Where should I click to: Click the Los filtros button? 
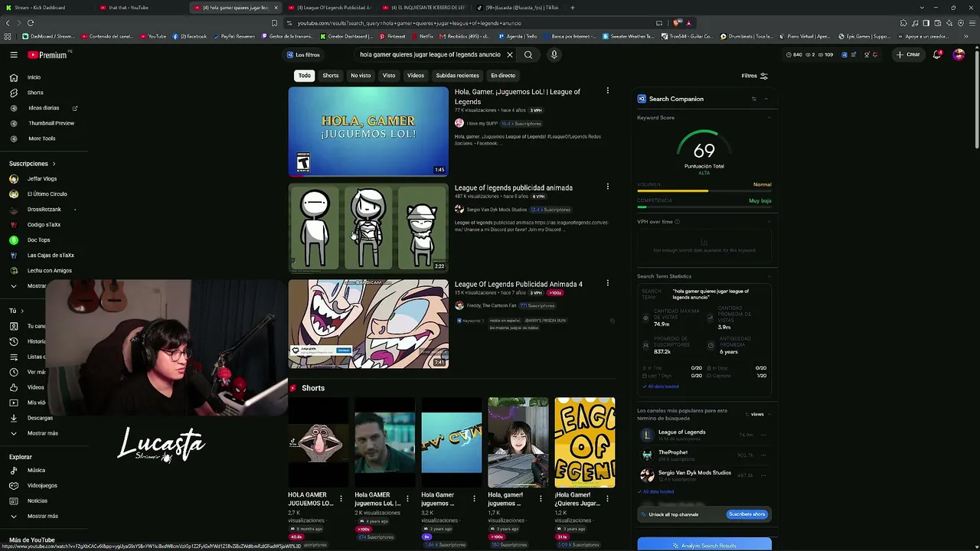tap(303, 55)
